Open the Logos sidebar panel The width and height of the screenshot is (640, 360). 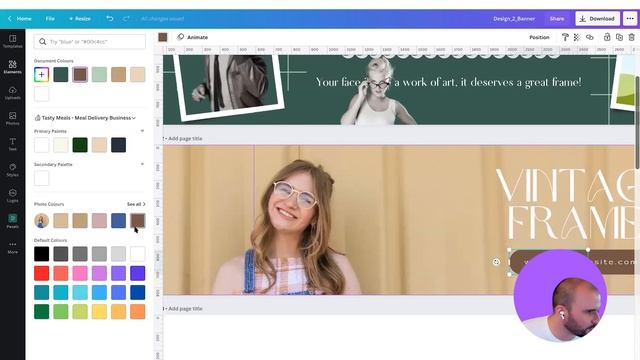(12, 196)
